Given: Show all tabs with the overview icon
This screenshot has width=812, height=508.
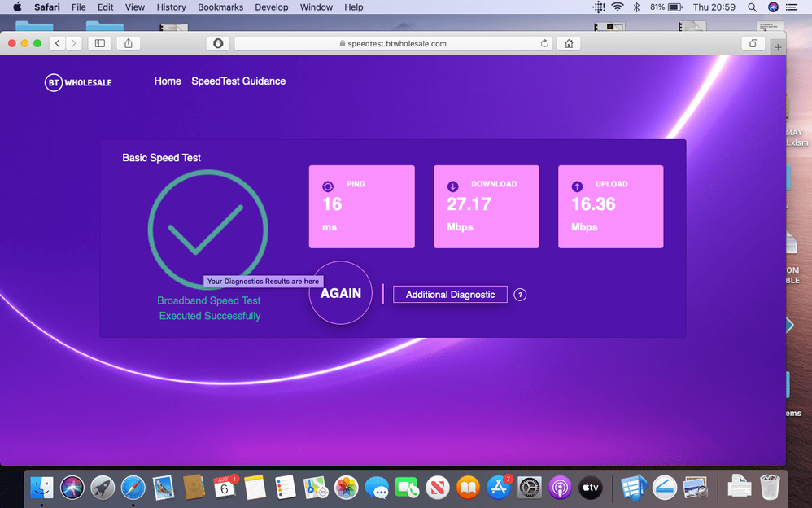Looking at the screenshot, I should (753, 43).
